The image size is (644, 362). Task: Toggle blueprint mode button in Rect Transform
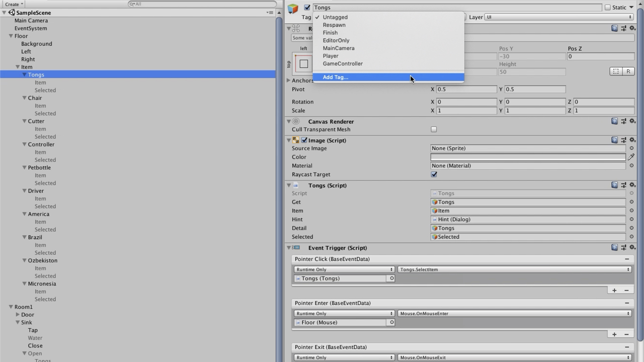(616, 71)
